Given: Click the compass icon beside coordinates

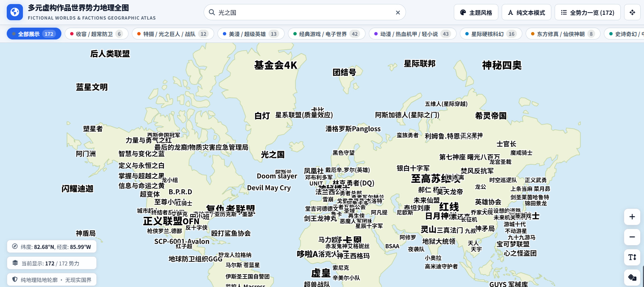Looking at the screenshot, I should 15,247.
